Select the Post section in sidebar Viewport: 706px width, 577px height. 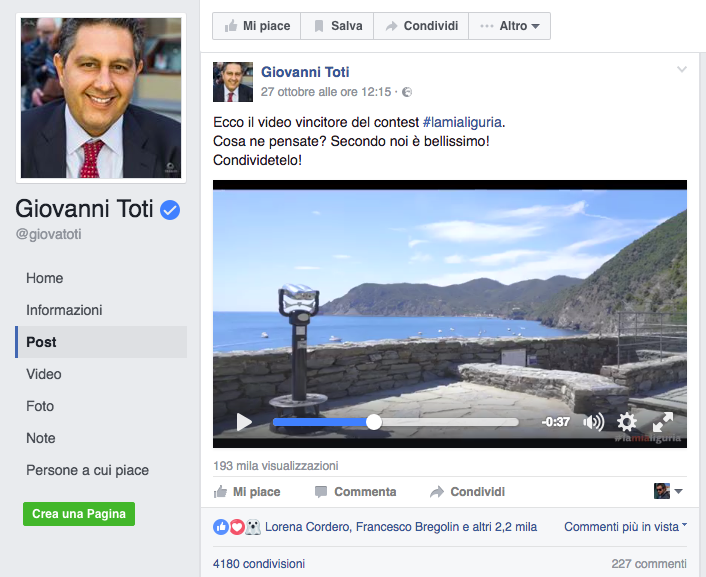point(101,342)
